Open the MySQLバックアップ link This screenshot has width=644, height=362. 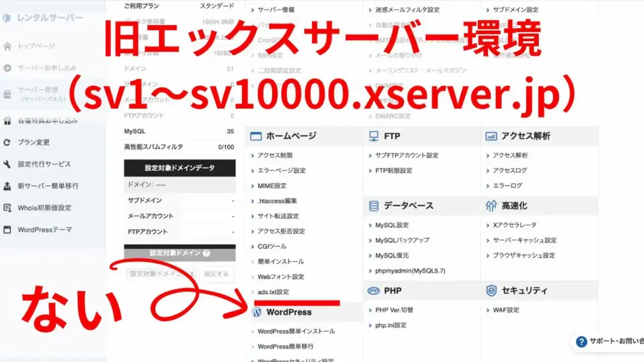coord(402,241)
